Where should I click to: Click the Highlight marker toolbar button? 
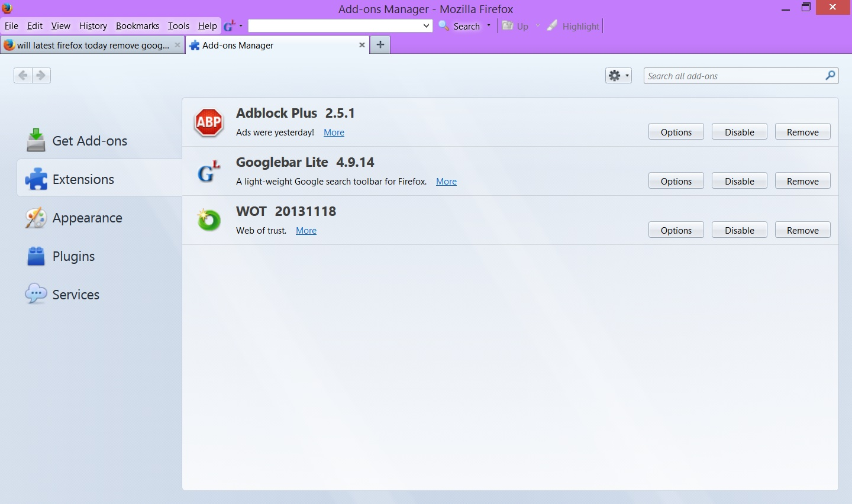click(573, 26)
